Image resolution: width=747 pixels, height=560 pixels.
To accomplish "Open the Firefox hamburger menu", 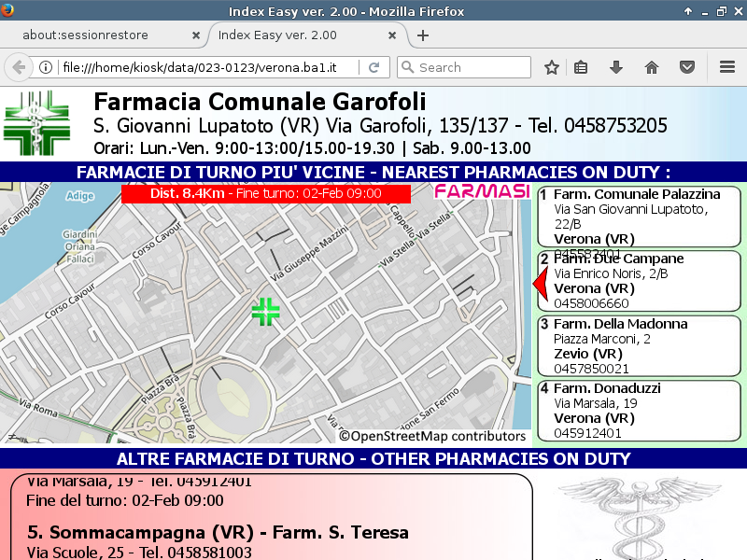I will coord(727,67).
